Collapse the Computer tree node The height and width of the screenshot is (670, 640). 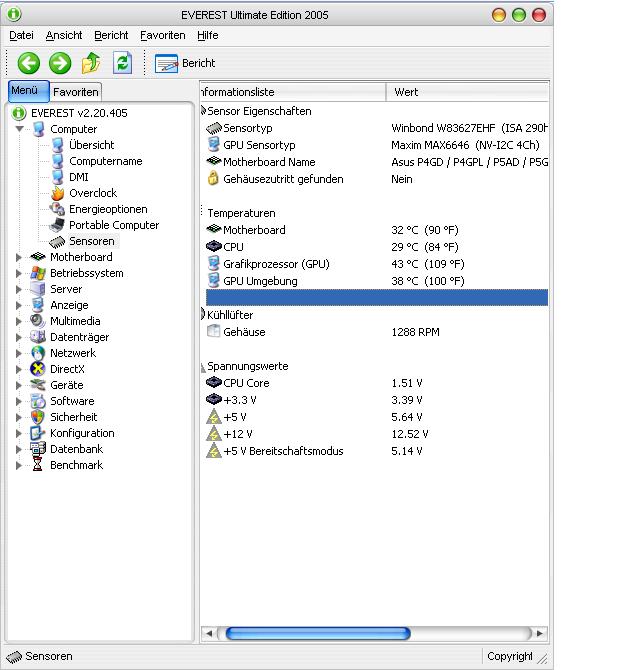click(19, 129)
